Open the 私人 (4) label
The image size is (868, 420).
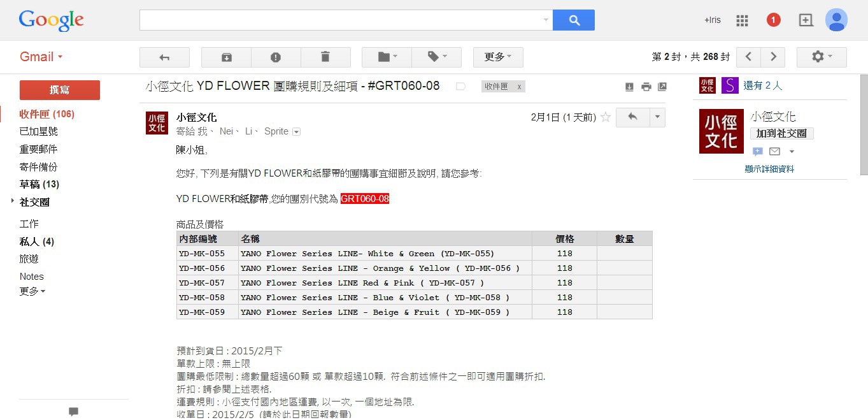(x=37, y=242)
